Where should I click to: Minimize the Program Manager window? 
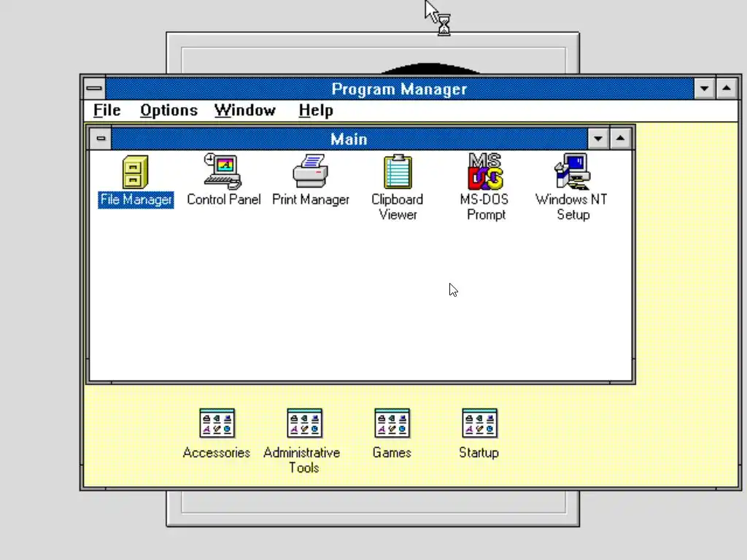(x=704, y=88)
